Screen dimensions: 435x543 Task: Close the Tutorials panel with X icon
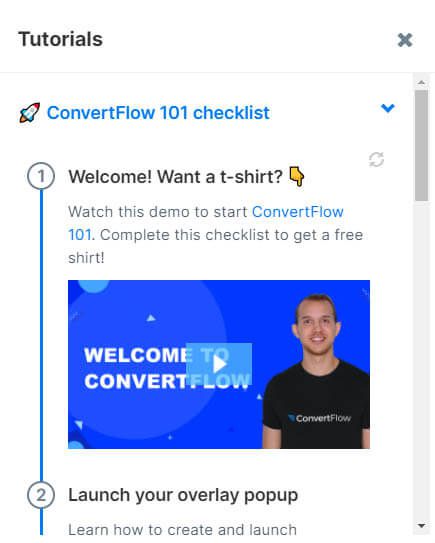405,40
